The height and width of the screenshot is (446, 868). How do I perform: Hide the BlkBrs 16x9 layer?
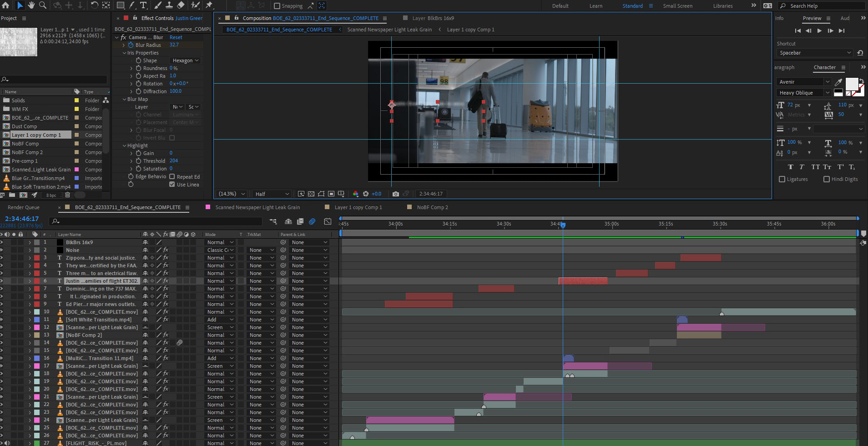pyautogui.click(x=1, y=242)
